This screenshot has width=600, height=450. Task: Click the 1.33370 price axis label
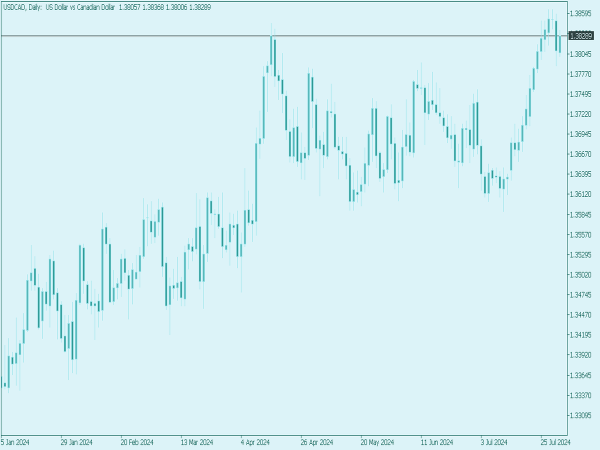point(580,395)
